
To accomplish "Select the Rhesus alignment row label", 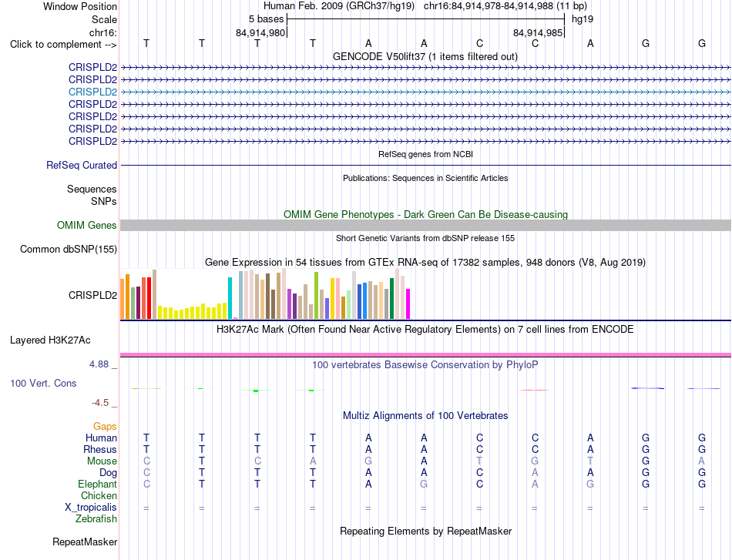I will (x=100, y=449).
